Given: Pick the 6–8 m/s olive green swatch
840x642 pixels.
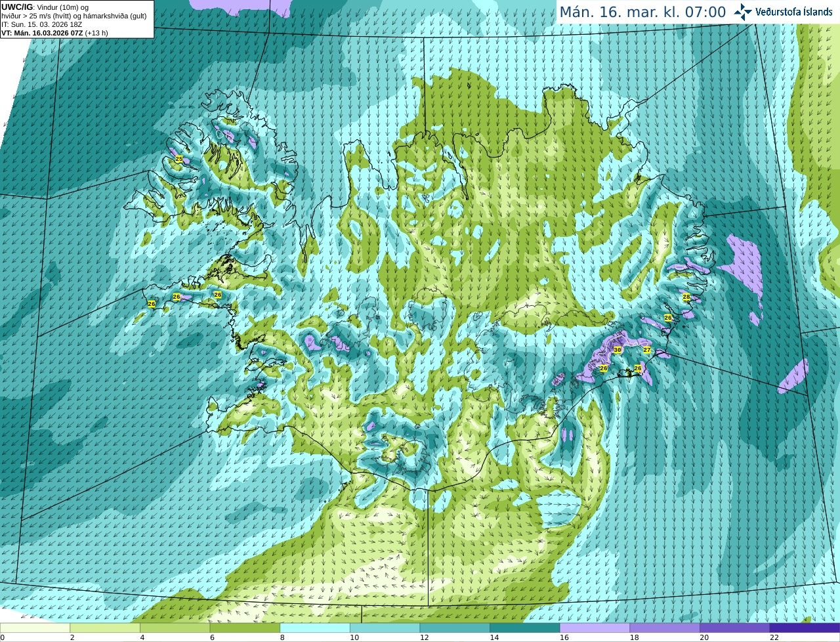Looking at the screenshot, I should pos(245,628).
